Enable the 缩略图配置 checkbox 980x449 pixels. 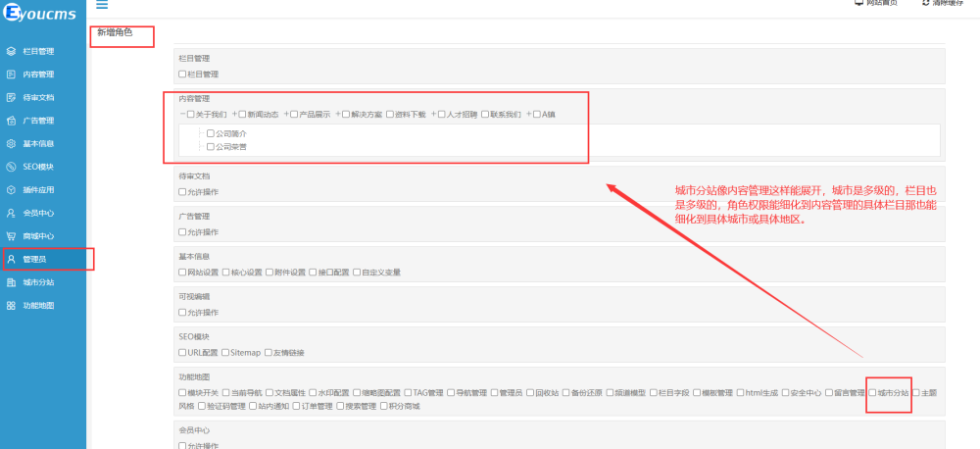pyautogui.click(x=357, y=393)
